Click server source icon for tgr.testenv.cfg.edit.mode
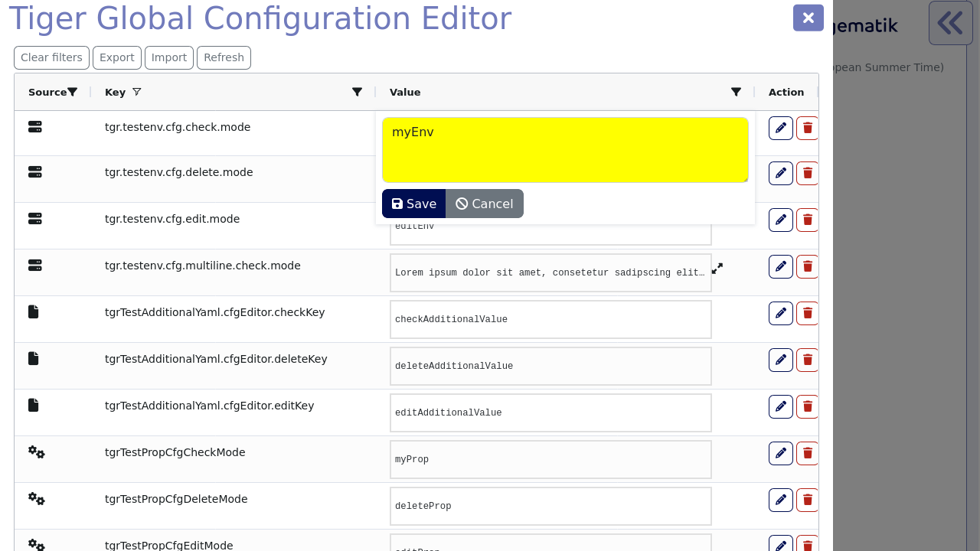Viewport: 980px width, 551px height. pyautogui.click(x=35, y=219)
